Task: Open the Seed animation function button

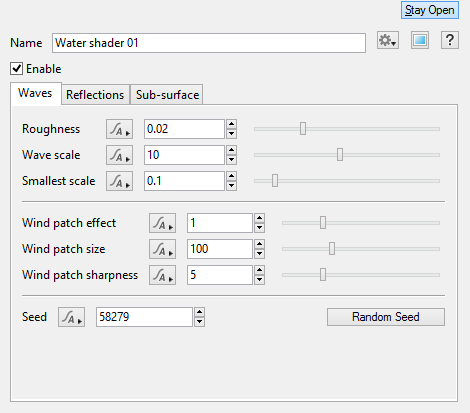Action: coord(71,317)
